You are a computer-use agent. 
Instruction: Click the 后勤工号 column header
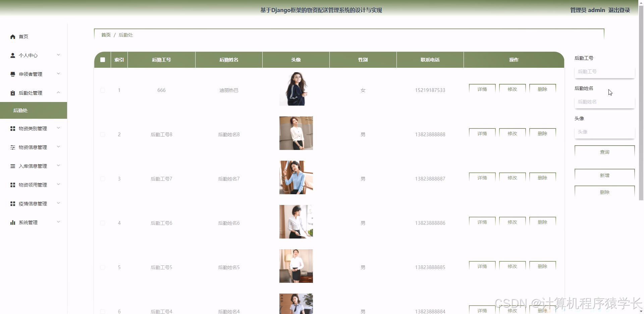pyautogui.click(x=161, y=60)
